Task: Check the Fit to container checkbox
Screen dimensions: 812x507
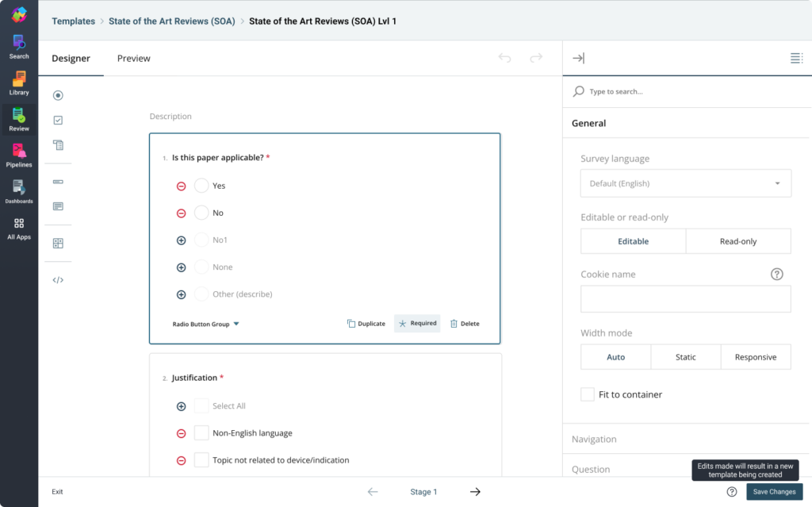Action: (588, 394)
